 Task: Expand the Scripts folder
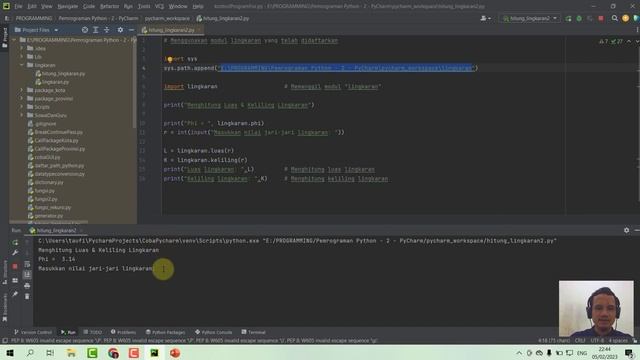click(22, 107)
